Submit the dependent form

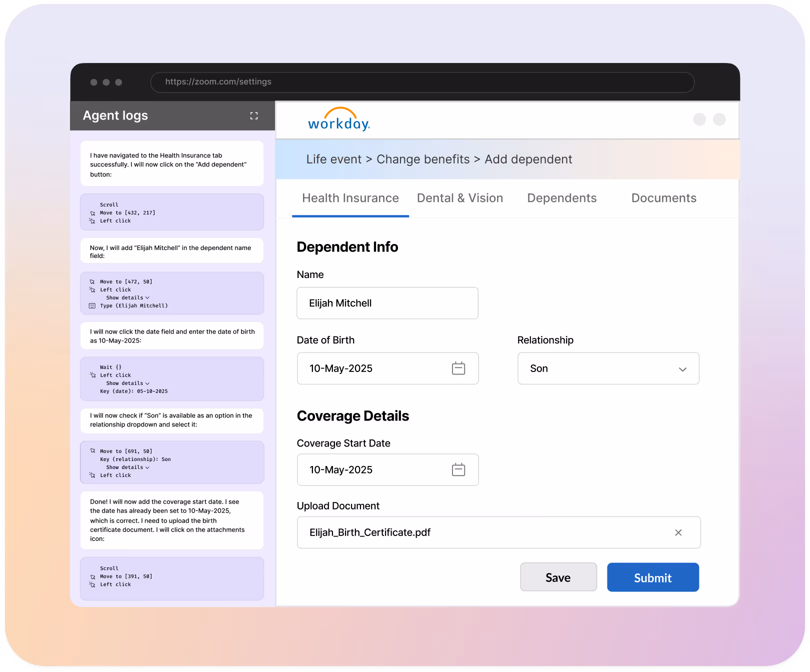tap(653, 577)
